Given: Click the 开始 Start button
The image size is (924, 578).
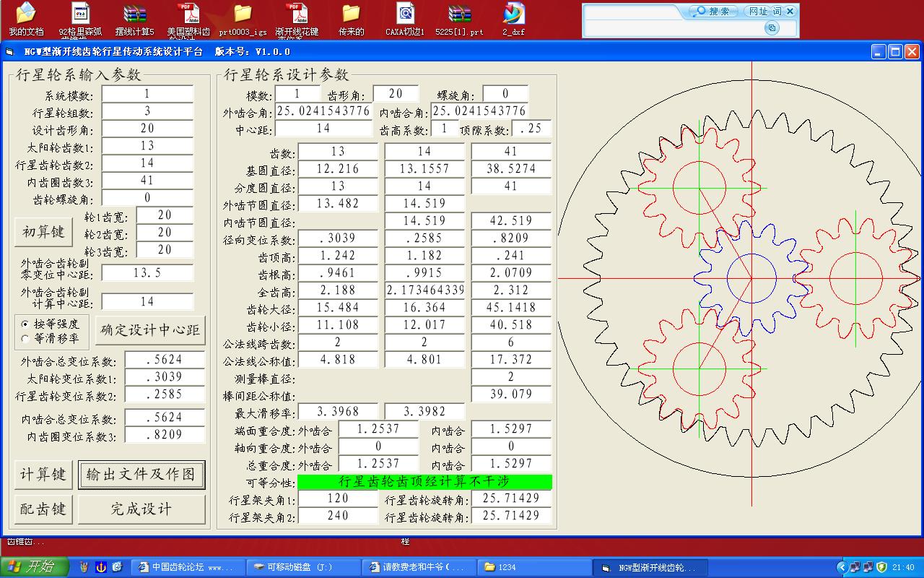Looking at the screenshot, I should (x=34, y=567).
